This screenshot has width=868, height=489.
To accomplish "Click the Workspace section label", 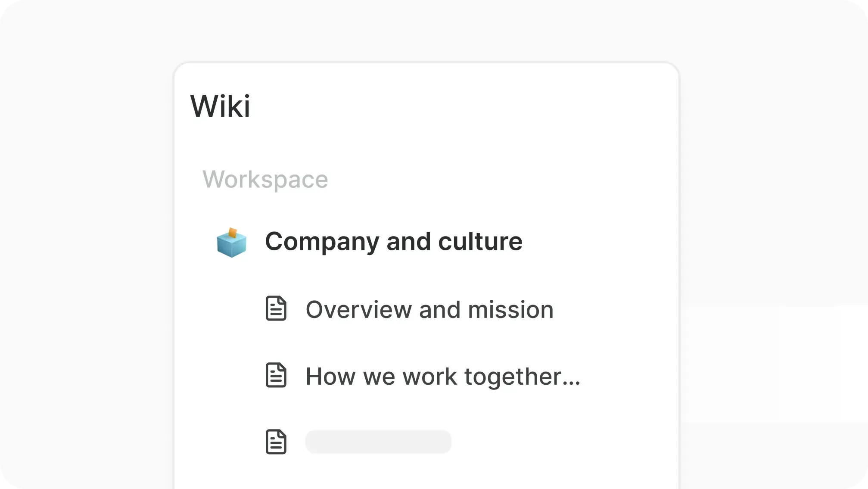I will 265,180.
